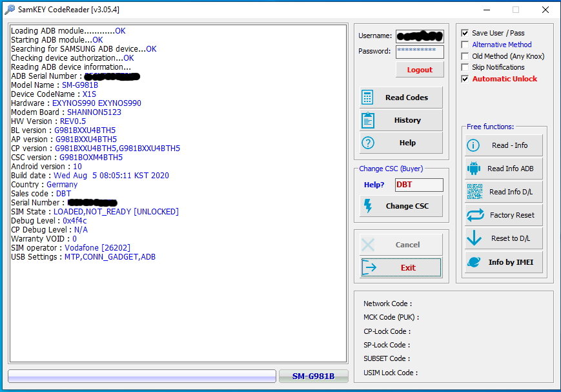
Task: Disable the Automatic Unlock checkbox
Action: point(465,79)
